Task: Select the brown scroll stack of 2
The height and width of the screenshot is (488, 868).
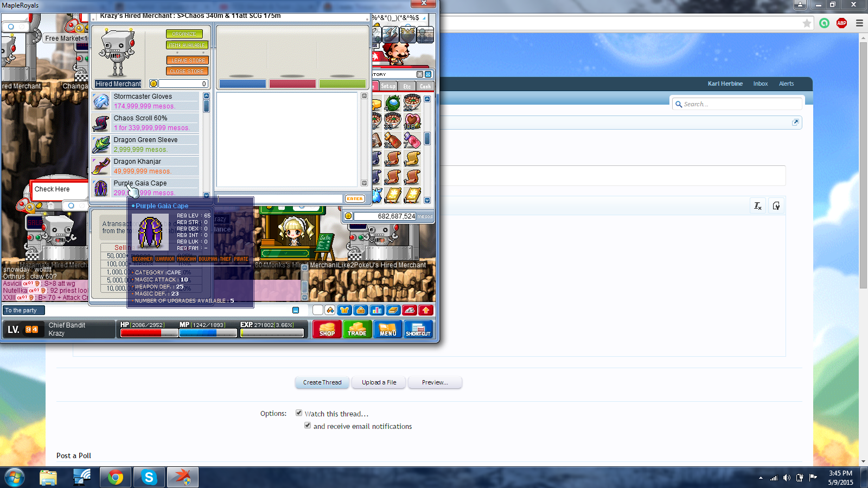Action: [393, 177]
